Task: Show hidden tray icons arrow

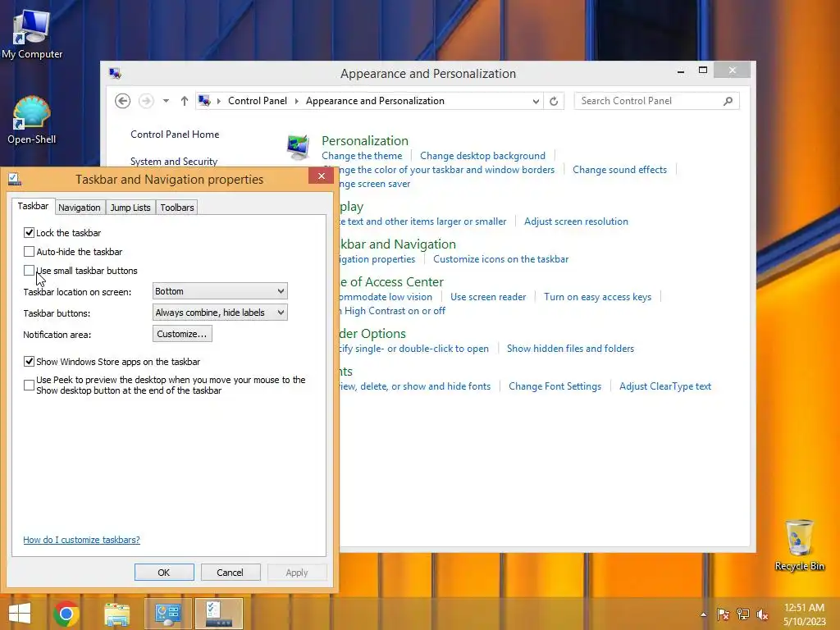Action: coord(703,614)
